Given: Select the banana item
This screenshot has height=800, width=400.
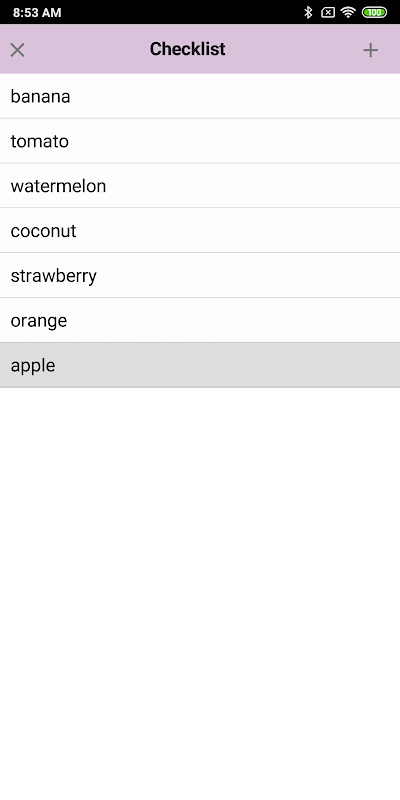Looking at the screenshot, I should click(x=200, y=96).
